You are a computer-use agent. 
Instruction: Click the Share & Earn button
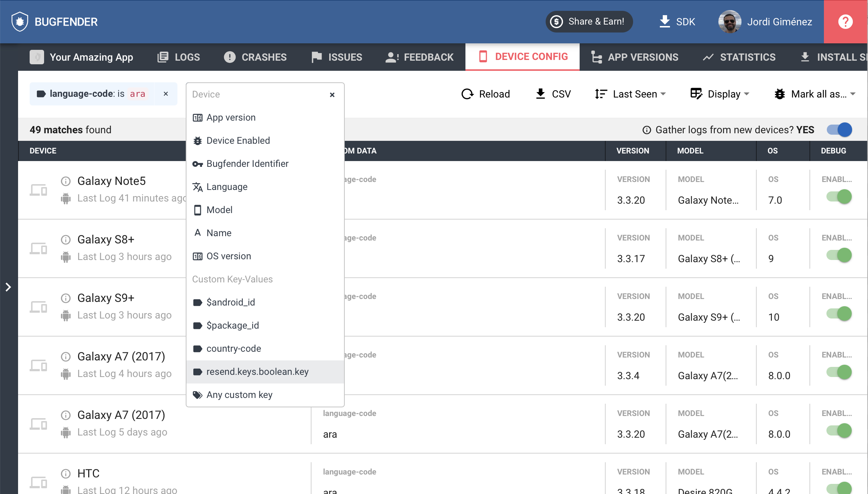coord(589,22)
